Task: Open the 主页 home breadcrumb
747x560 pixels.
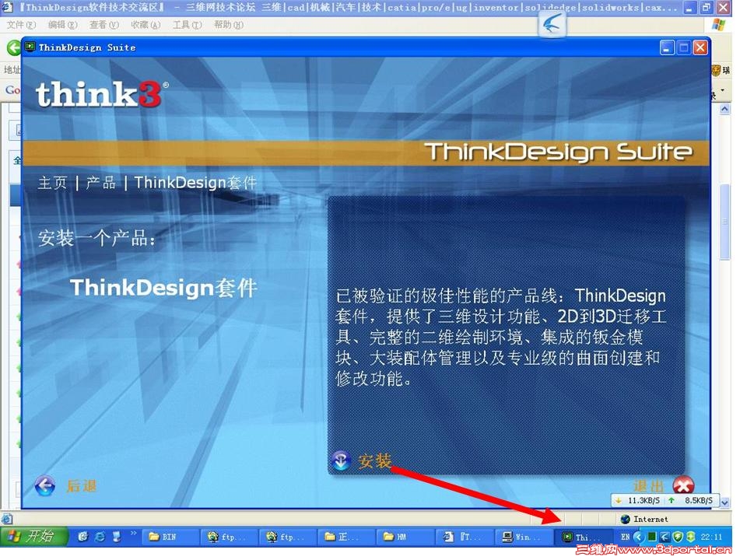Action: pyautogui.click(x=52, y=183)
